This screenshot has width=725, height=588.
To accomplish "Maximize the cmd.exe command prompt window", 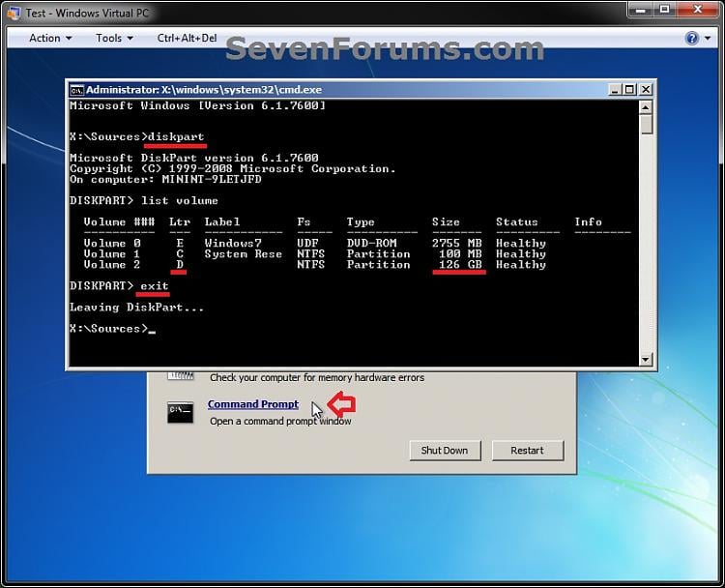I will pyautogui.click(x=629, y=89).
